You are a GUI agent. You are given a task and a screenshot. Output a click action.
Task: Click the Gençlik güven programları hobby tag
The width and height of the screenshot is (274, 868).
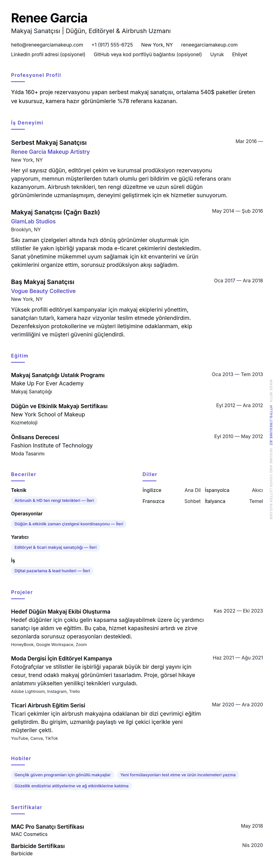62,775
